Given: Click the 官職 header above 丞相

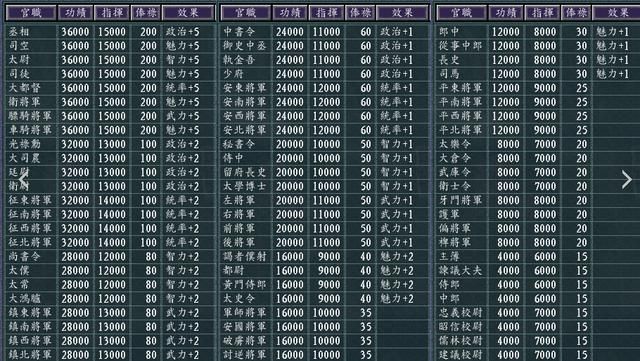Looking at the screenshot, I should click(x=31, y=13).
